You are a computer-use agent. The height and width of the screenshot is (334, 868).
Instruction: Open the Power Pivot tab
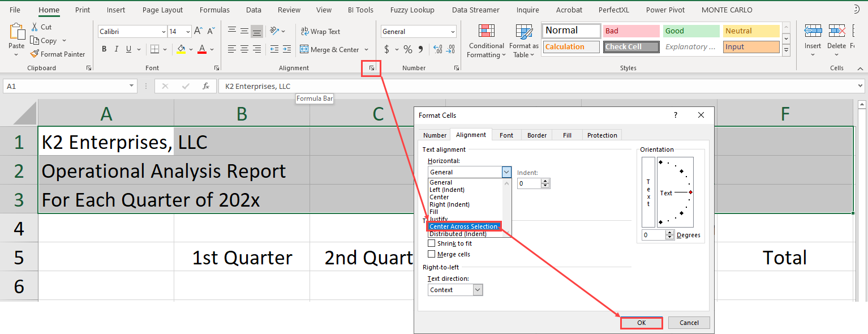point(665,10)
